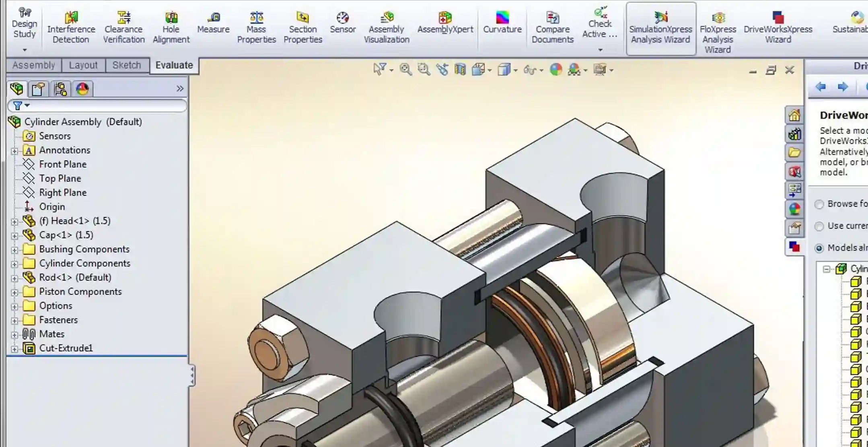Toggle Curvature display

tap(502, 23)
